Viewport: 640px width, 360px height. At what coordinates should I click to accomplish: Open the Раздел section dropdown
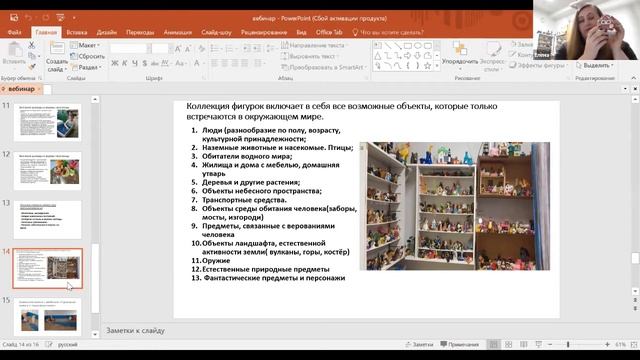pos(86,67)
